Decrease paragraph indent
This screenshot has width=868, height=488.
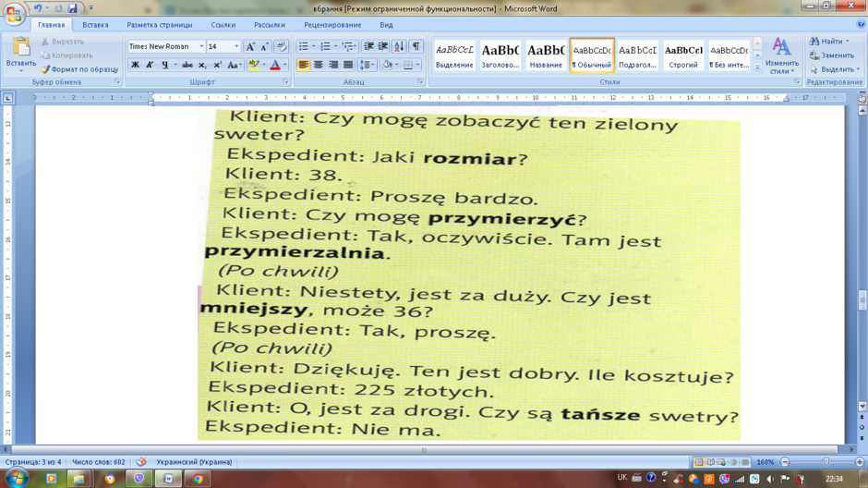point(368,46)
